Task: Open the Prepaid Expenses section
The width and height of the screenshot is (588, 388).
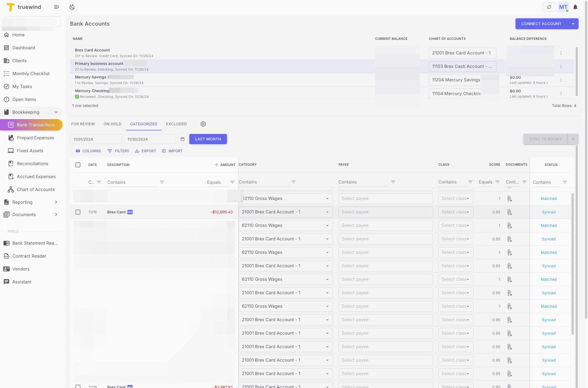Action: (x=35, y=138)
